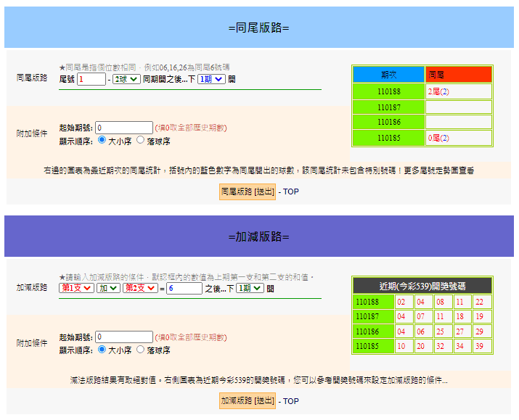
Task: Click the sum value field containing 6
Action: click(x=184, y=289)
